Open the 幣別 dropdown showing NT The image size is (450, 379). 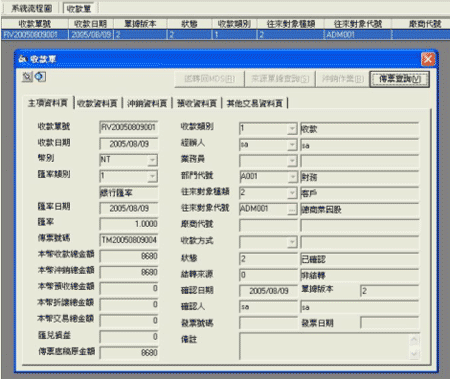152,160
